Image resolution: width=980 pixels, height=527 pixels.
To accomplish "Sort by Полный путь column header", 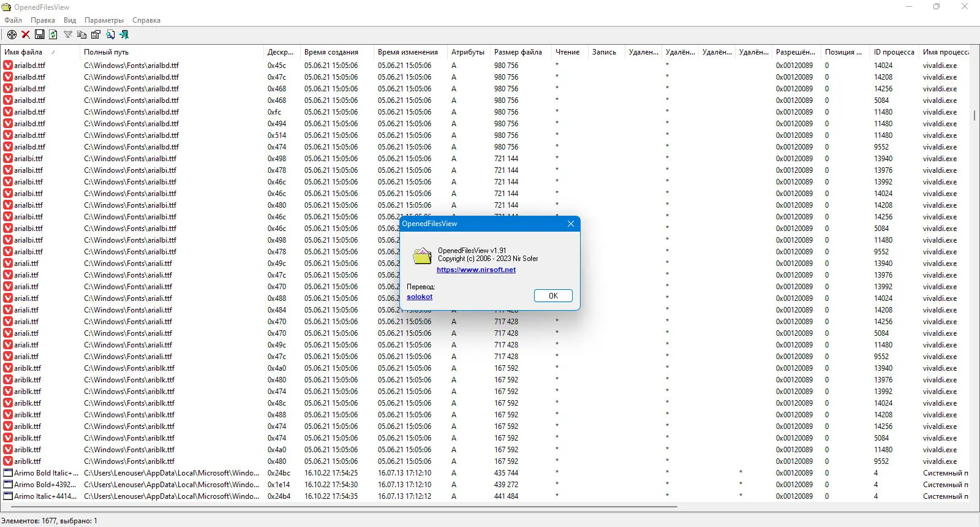I will (x=171, y=52).
